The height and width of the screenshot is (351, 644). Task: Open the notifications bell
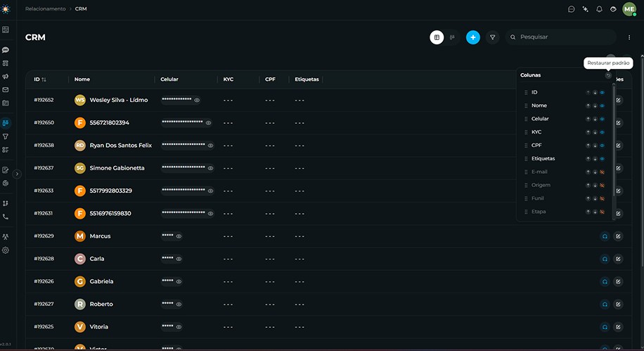tap(599, 9)
